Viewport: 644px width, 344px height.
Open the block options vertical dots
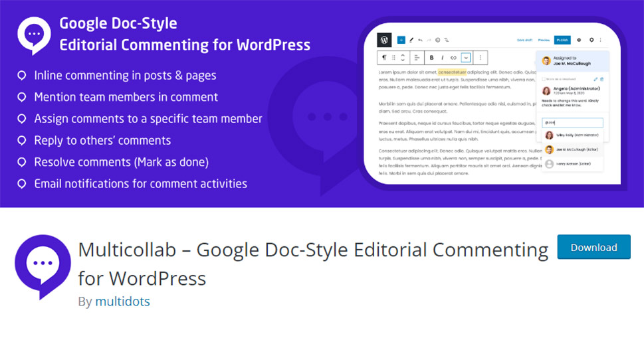[x=481, y=58]
